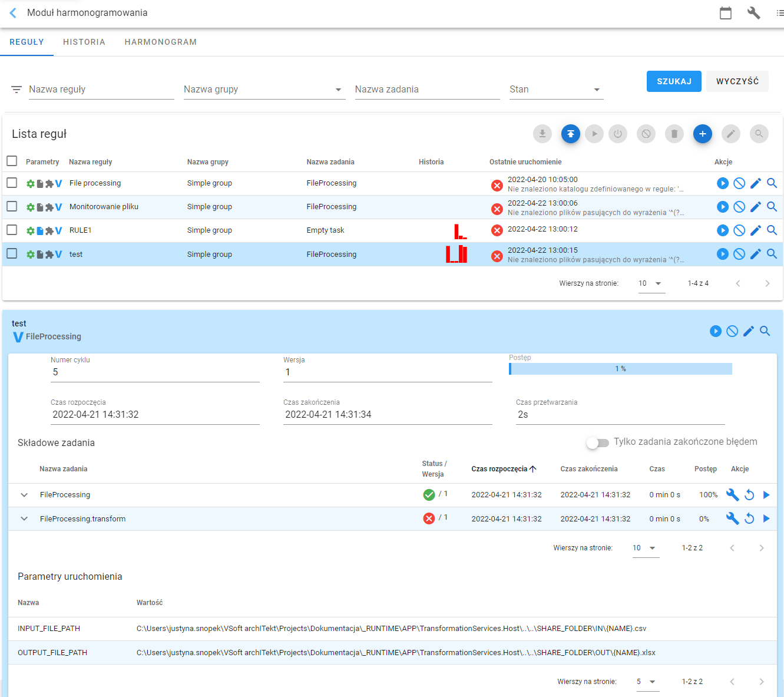Run the File processing rule with the play icon

click(722, 183)
